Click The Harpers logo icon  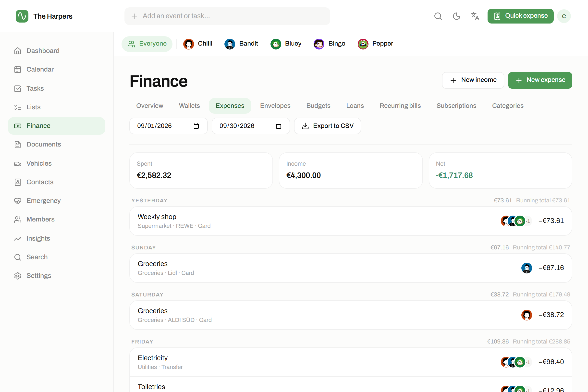[x=22, y=16]
